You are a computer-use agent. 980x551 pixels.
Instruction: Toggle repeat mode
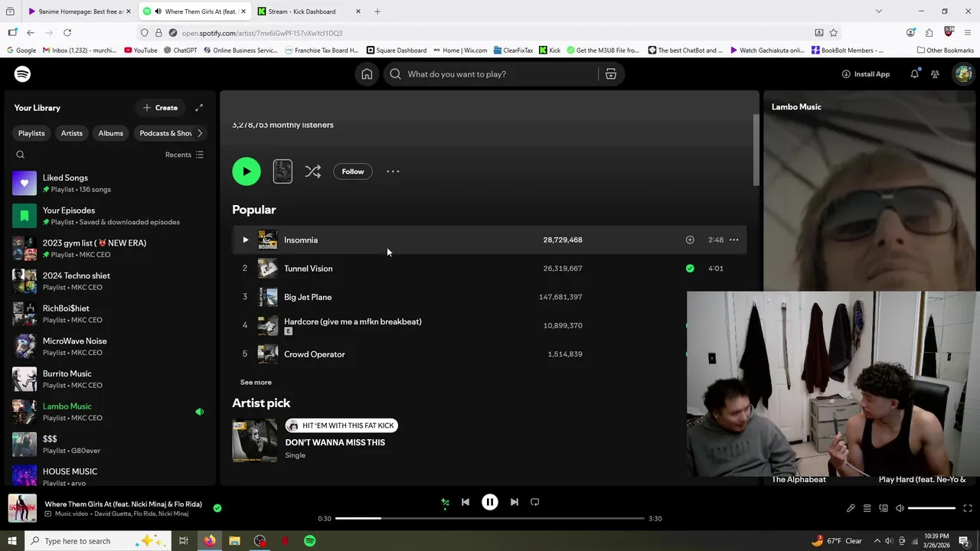click(535, 502)
